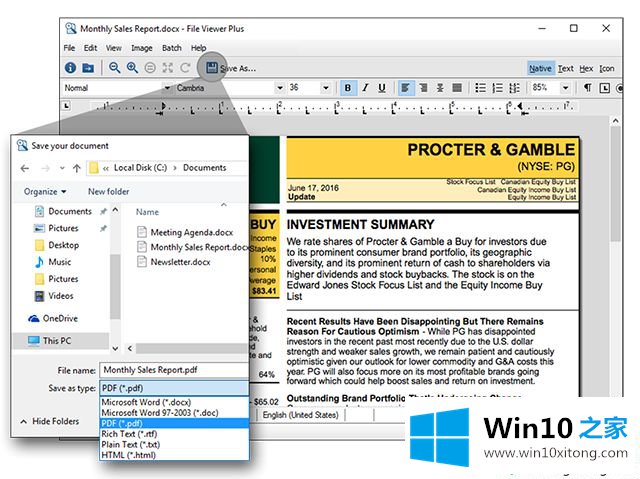Click the File name input field
The image size is (640, 479).
(x=174, y=370)
